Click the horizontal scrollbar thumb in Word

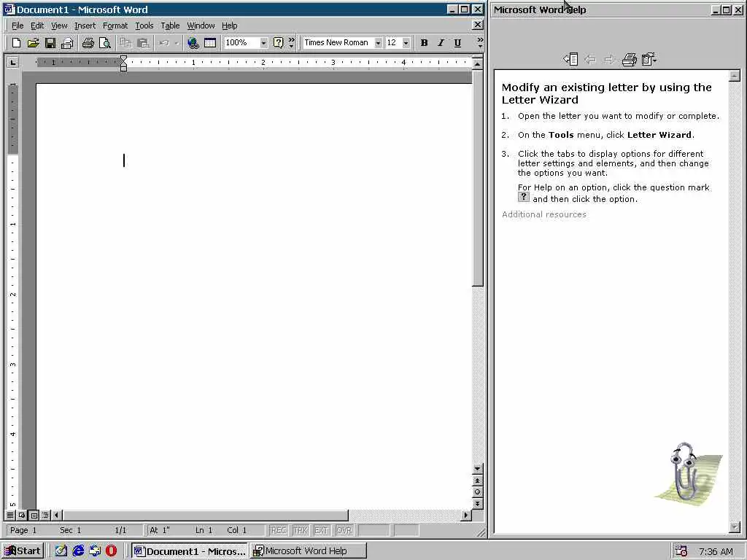[206, 515]
